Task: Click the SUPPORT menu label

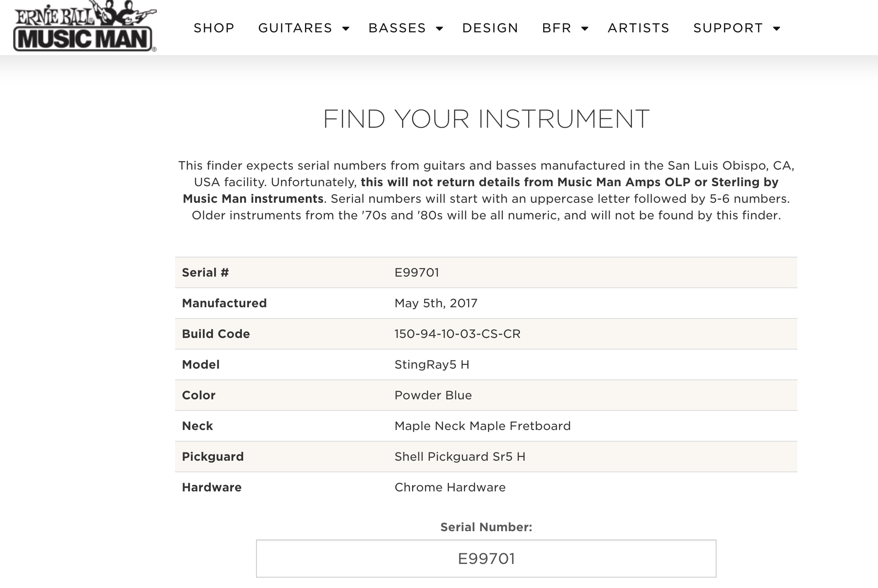Action: (728, 28)
